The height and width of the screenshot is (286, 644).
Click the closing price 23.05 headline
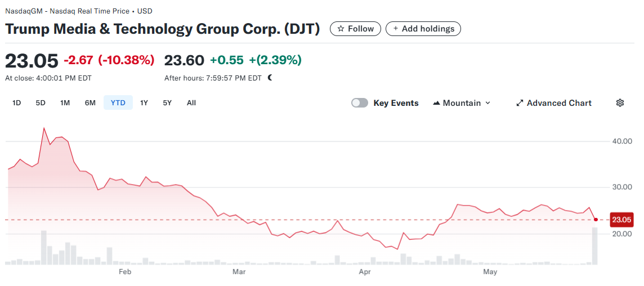32,61
